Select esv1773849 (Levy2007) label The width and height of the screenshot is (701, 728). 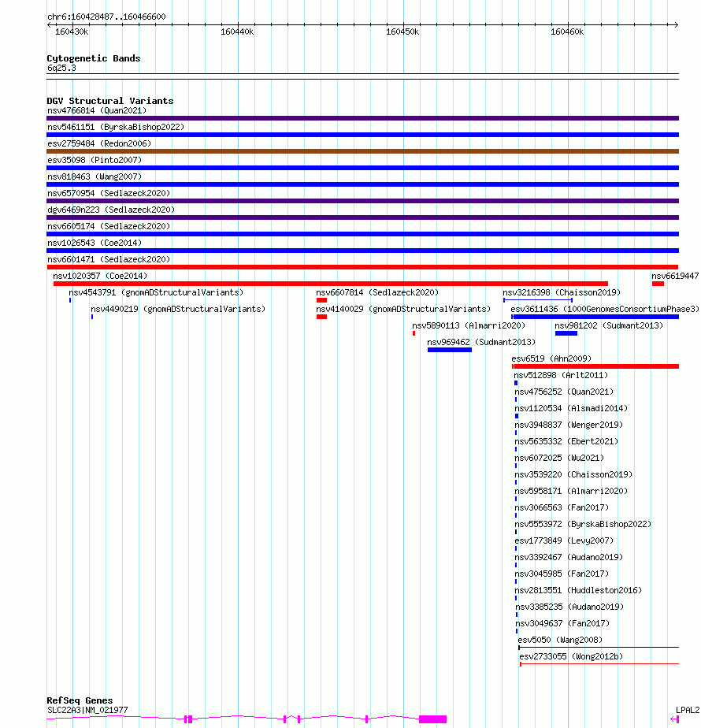[x=564, y=541]
